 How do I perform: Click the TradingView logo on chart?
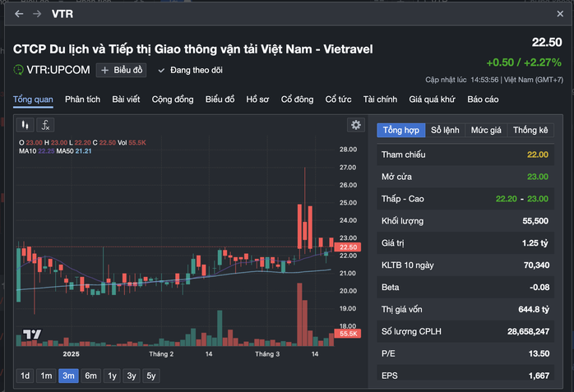pyautogui.click(x=32, y=334)
